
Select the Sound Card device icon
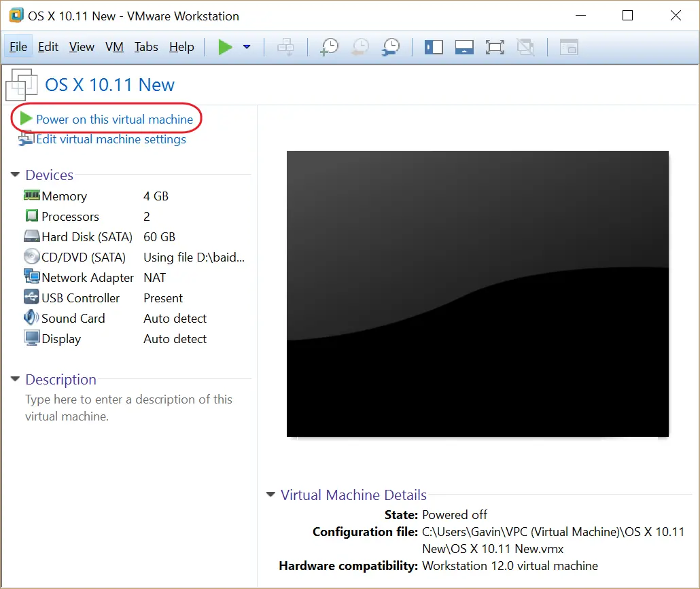pos(32,318)
